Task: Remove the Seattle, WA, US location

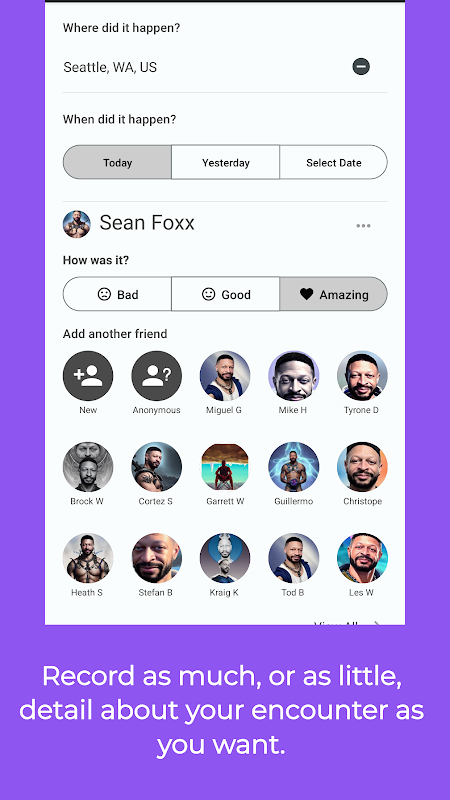Action: click(x=361, y=66)
